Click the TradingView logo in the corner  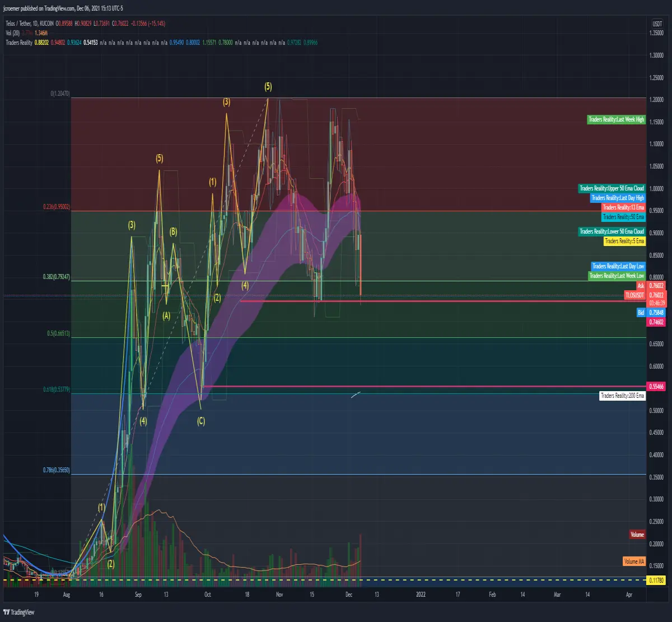click(x=18, y=611)
